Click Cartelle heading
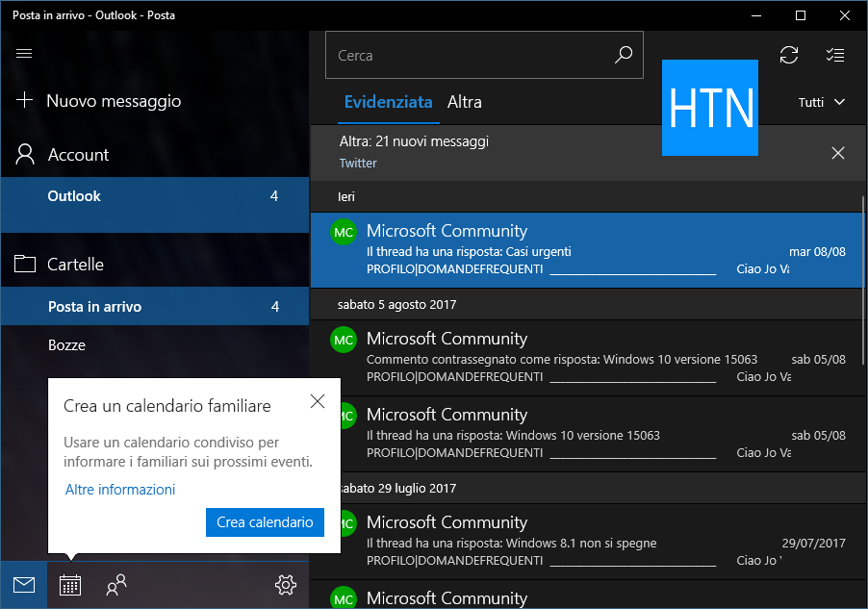 (x=75, y=264)
